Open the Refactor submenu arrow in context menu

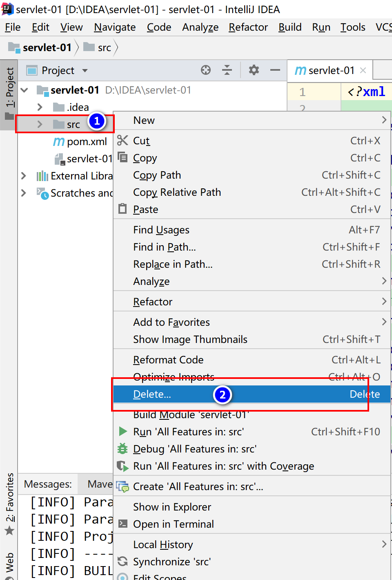tap(384, 301)
